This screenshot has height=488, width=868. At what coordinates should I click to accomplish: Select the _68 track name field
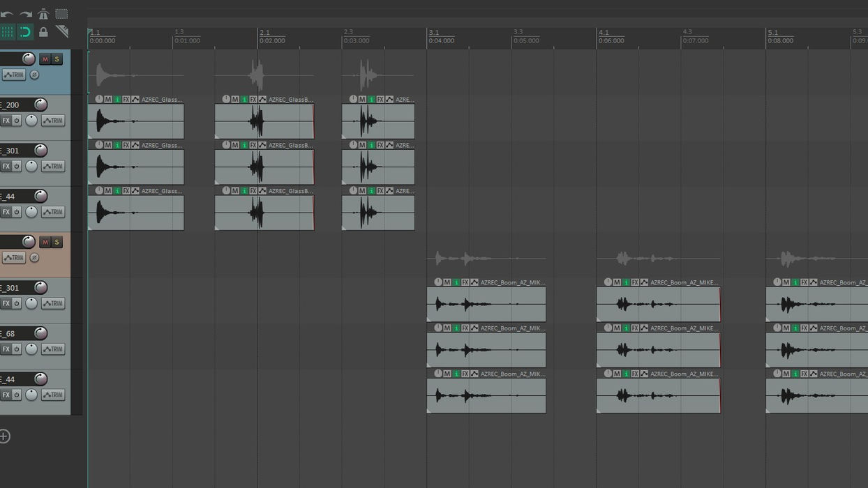tap(15, 333)
